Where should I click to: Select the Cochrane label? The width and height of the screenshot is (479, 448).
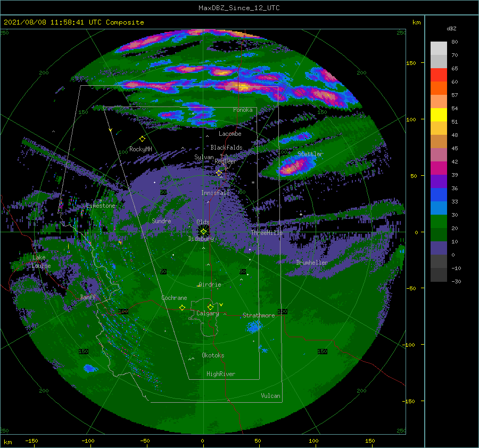click(174, 298)
